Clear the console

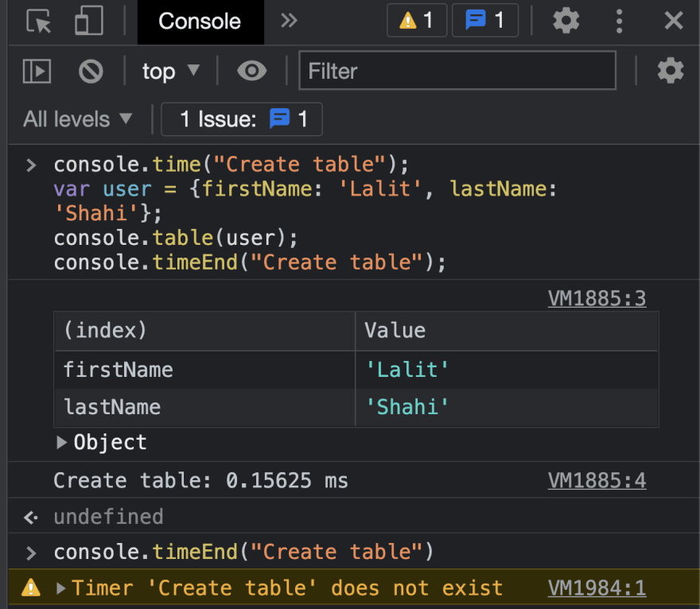pos(91,71)
